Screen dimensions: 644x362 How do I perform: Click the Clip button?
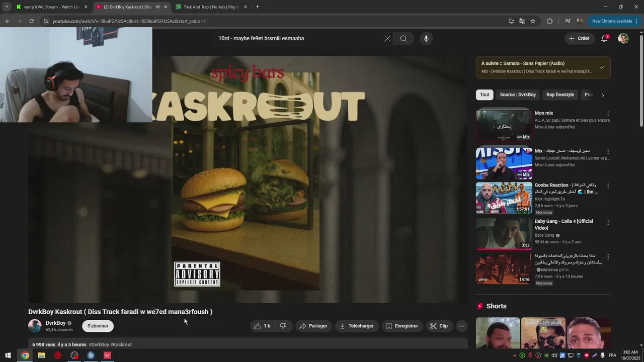point(439,326)
